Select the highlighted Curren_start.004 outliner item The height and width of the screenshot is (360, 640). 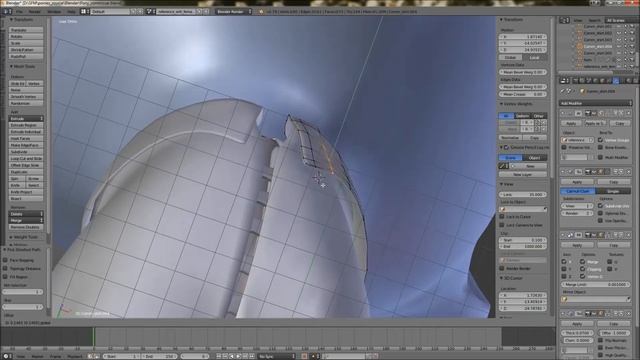pyautogui.click(x=598, y=46)
